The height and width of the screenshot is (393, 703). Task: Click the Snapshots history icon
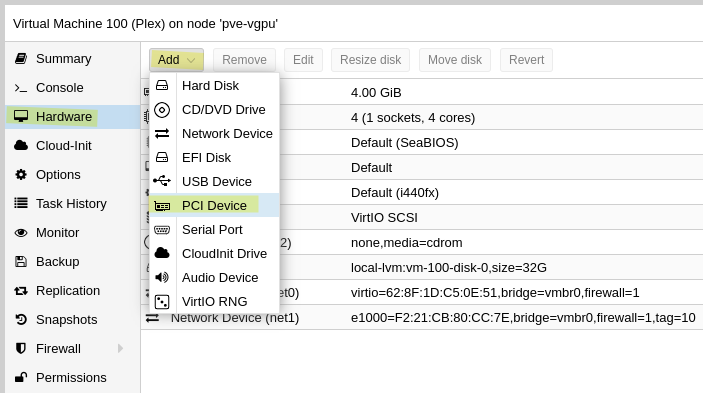[21, 320]
